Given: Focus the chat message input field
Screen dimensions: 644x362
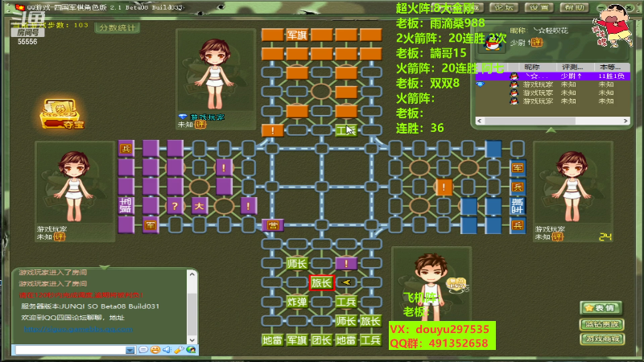Looking at the screenshot, I should point(70,350).
